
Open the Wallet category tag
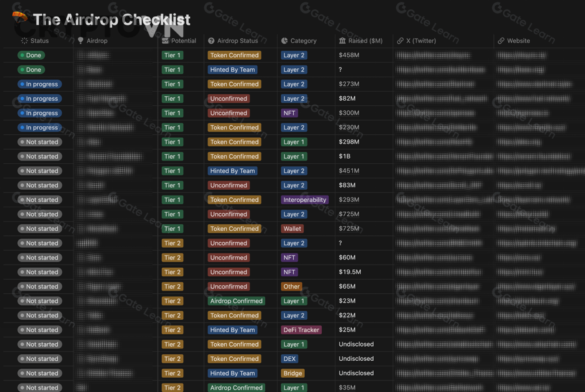coord(292,229)
